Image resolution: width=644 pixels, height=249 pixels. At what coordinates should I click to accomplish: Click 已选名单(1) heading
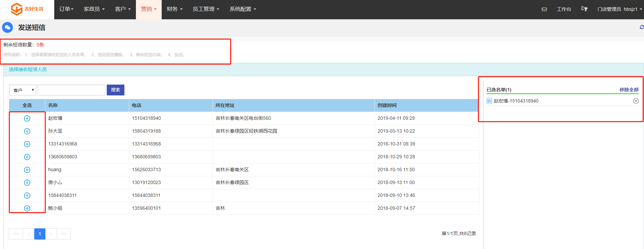point(499,90)
